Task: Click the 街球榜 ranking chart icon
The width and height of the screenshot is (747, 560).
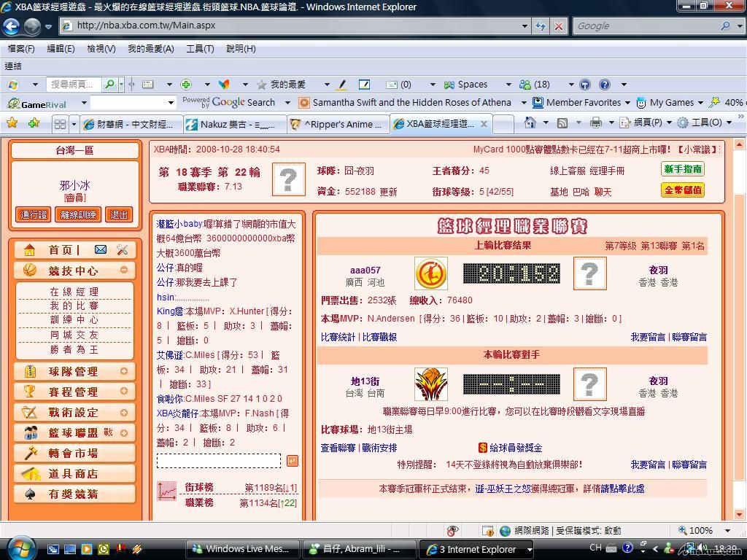Action: coord(167,491)
